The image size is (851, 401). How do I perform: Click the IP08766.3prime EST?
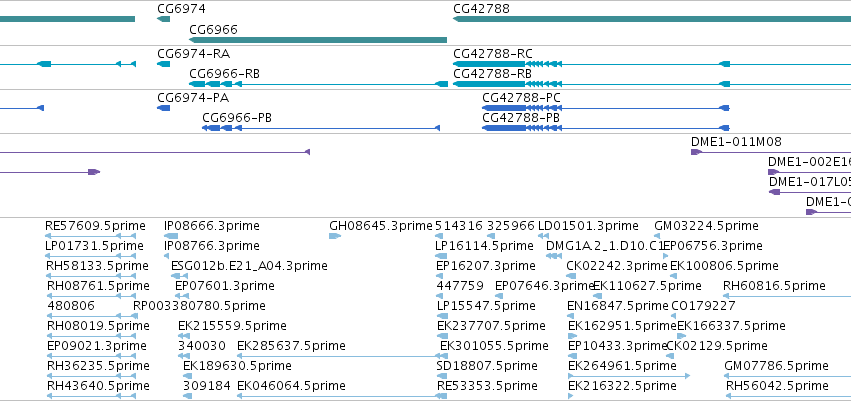212,246
